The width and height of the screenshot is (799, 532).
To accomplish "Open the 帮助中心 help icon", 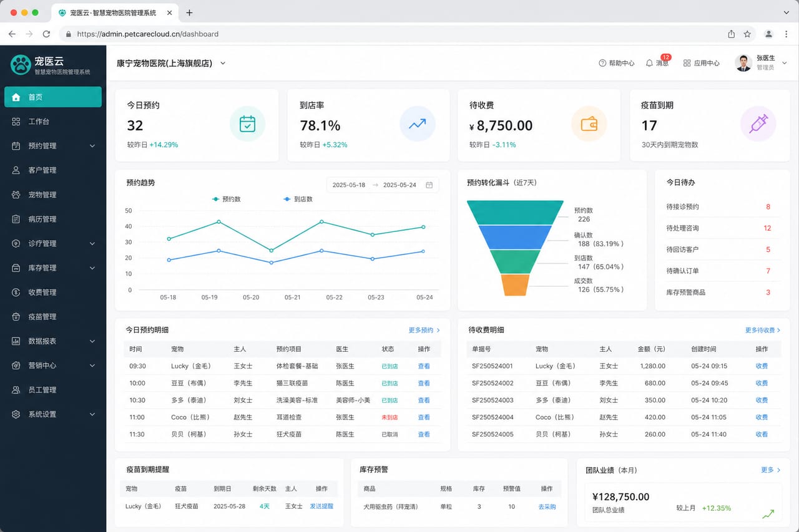I will tap(602, 63).
